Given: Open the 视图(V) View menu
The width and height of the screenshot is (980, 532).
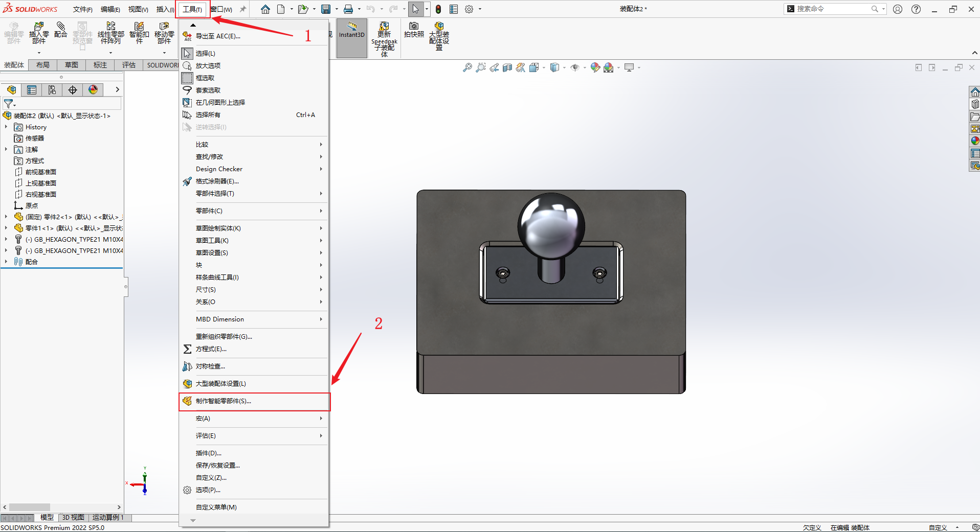Looking at the screenshot, I should point(138,9).
